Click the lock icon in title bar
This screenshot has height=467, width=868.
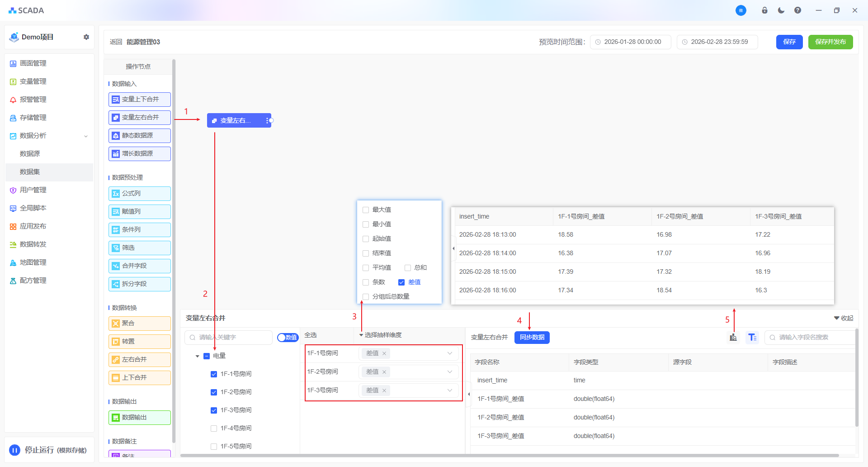[x=764, y=10]
